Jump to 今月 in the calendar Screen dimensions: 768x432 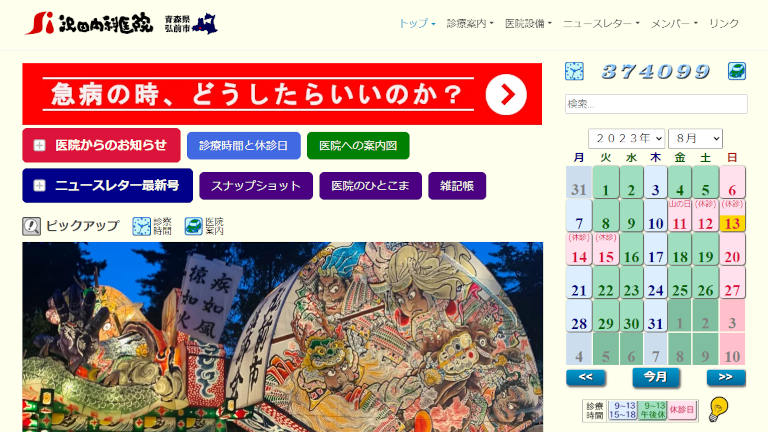coord(656,377)
